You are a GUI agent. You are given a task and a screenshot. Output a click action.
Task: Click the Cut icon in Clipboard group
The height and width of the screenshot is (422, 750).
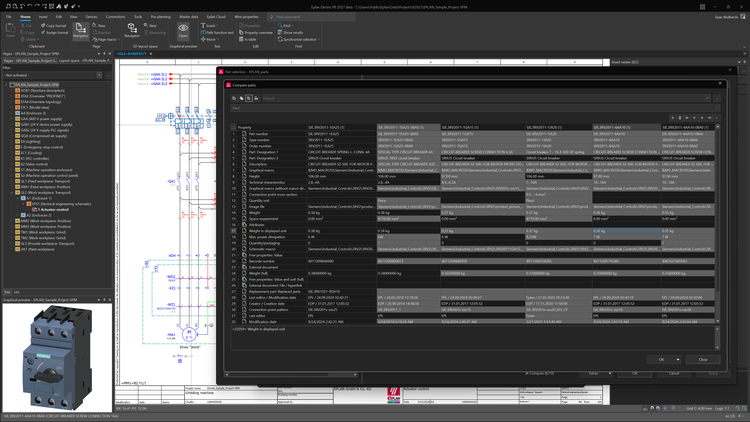coord(22,26)
